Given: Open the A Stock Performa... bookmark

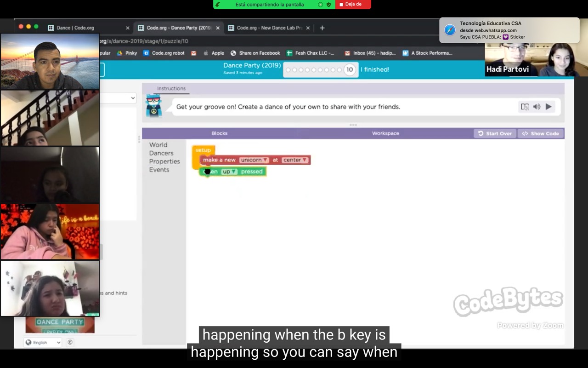Looking at the screenshot, I should tap(428, 53).
